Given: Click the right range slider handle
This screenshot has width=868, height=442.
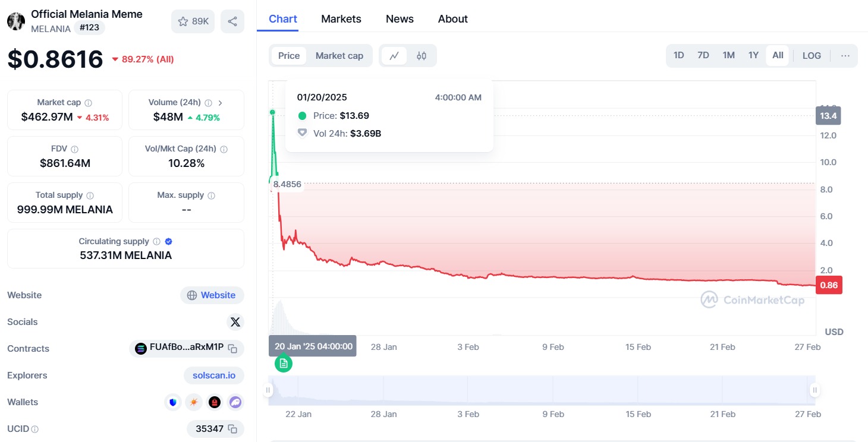Looking at the screenshot, I should point(814,390).
